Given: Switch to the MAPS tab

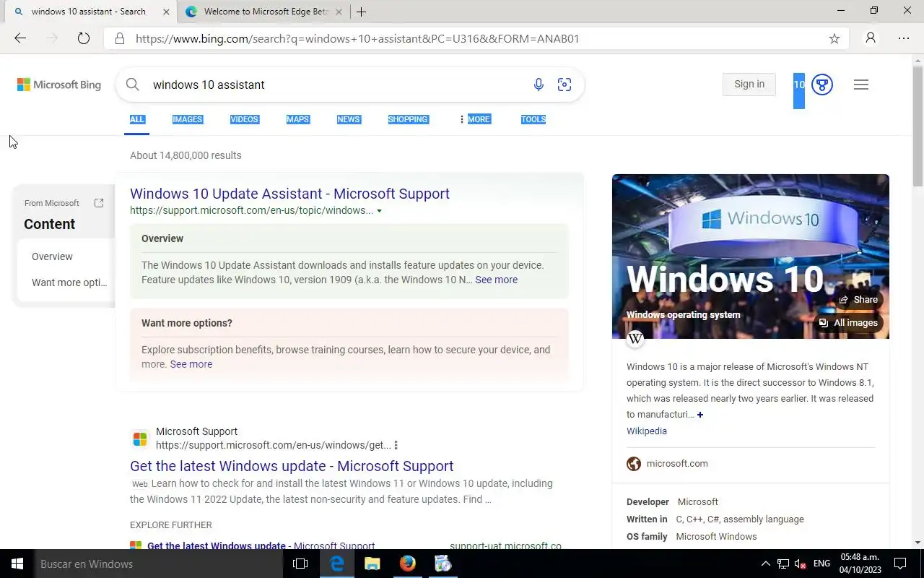Looking at the screenshot, I should tap(297, 119).
